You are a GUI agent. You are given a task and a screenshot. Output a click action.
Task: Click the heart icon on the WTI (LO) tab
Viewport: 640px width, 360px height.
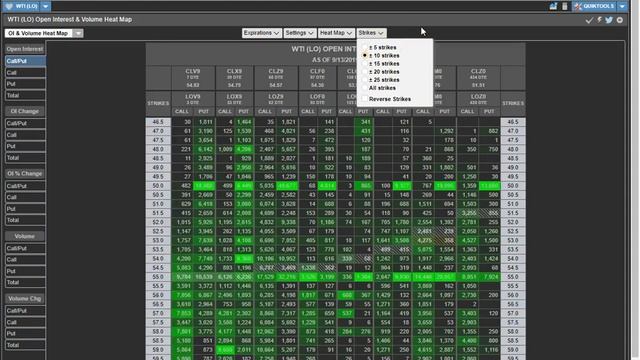coord(9,6)
